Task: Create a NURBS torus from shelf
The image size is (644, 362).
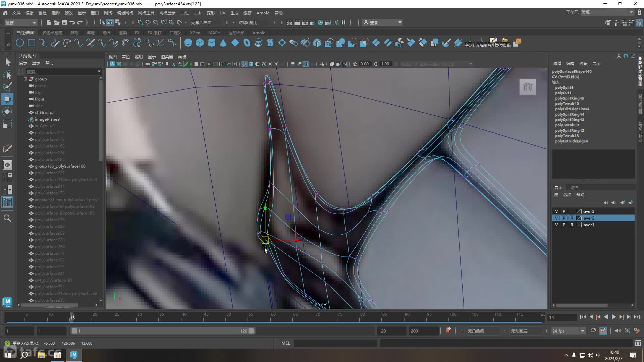Action: [x=247, y=43]
